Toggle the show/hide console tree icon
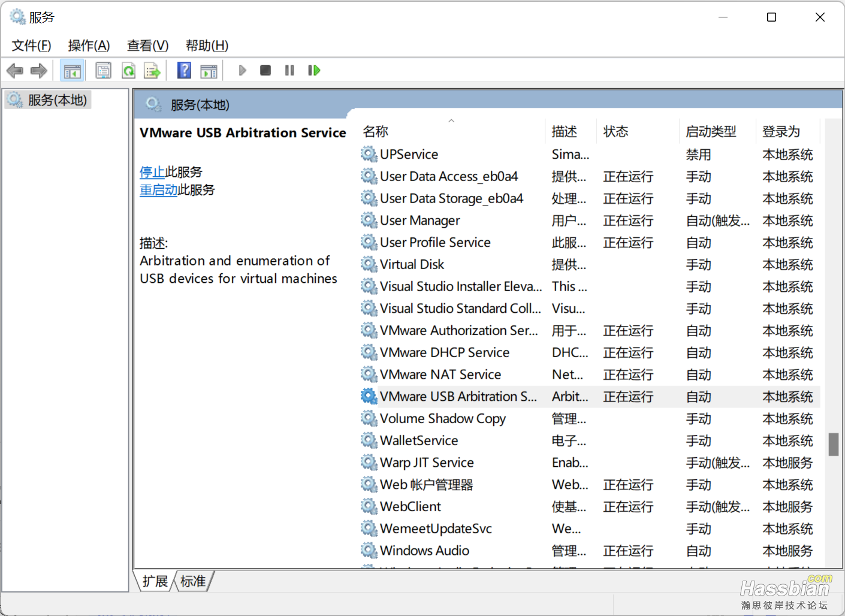 tap(73, 71)
